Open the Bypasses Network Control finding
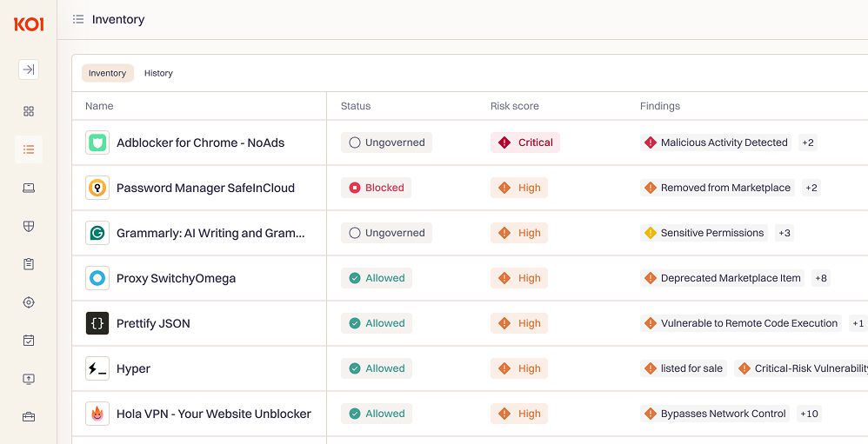Viewport: 868px width, 444px height. [715, 414]
